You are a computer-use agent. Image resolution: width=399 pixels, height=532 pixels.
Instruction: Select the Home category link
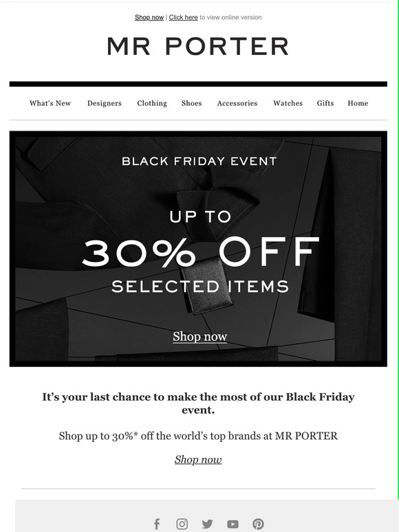[x=358, y=103]
